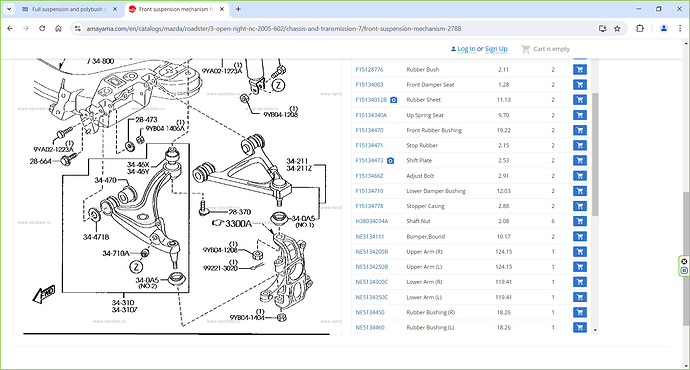Open the Chrome profile avatar
The height and width of the screenshot is (370, 690).
[x=664, y=29]
